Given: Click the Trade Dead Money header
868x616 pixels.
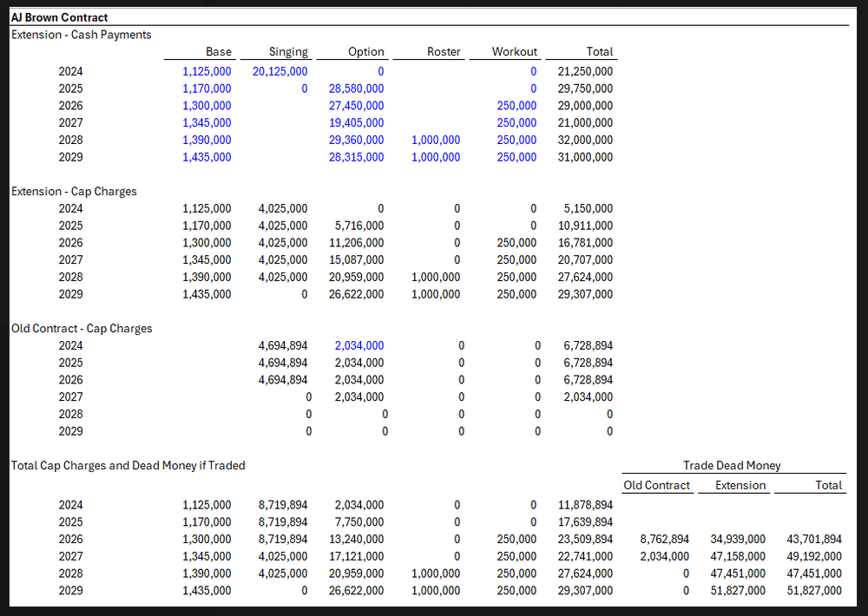Looking at the screenshot, I should 732,466.
